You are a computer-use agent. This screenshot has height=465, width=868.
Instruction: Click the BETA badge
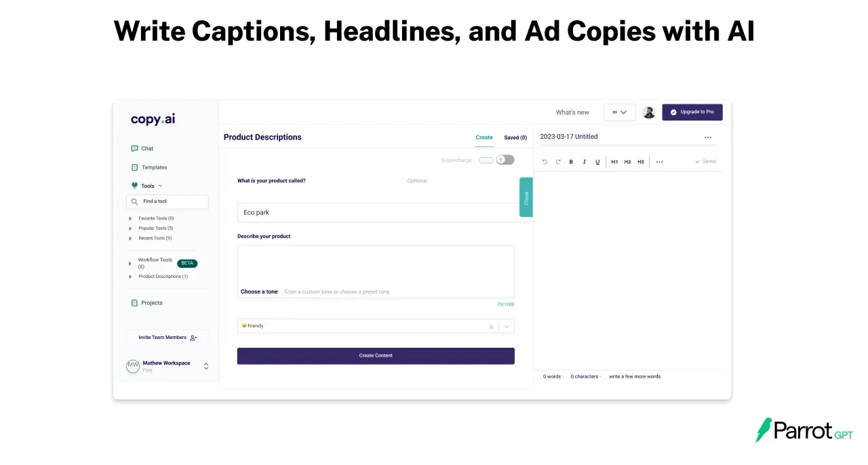pos(187,263)
